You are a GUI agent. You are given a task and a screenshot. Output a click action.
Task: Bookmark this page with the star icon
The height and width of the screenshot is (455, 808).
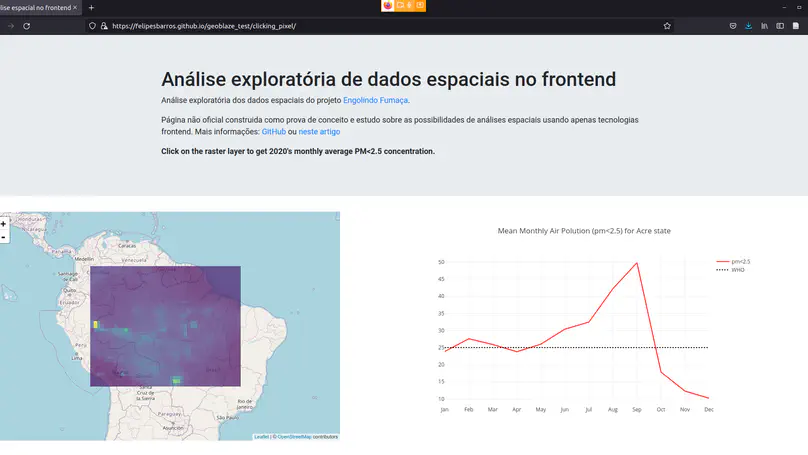[667, 26]
